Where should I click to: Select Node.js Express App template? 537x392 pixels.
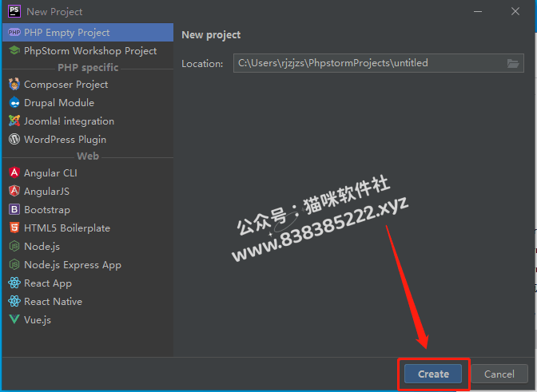coord(88,265)
